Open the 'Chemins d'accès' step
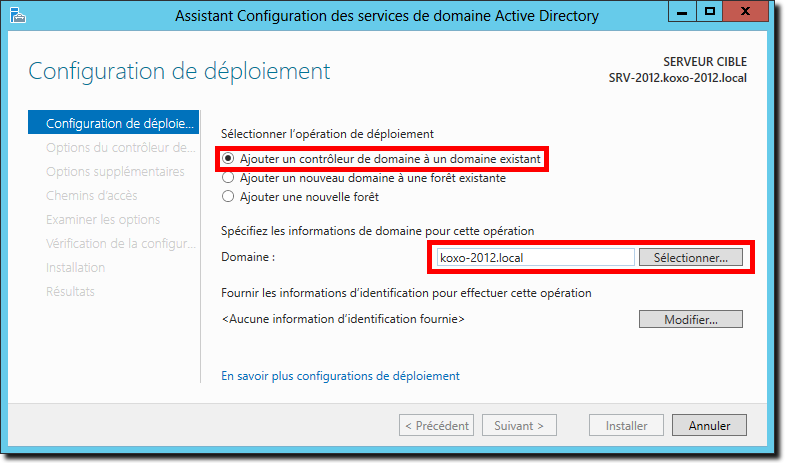The height and width of the screenshot is (463, 785). (92, 196)
